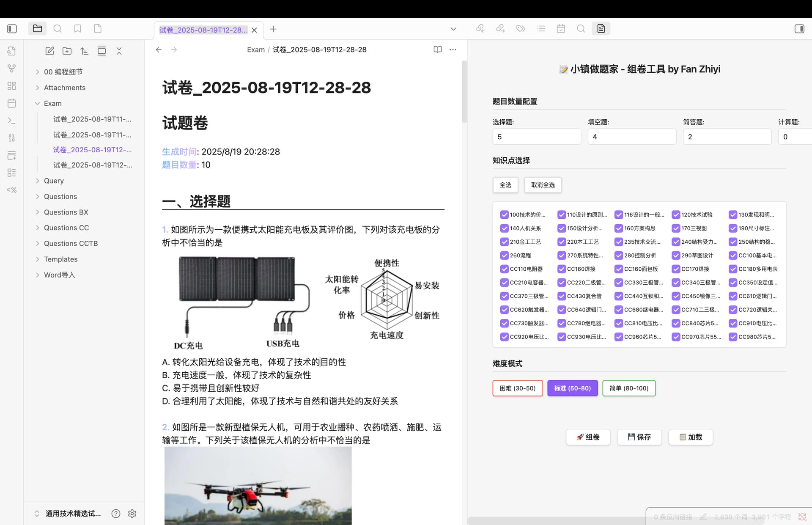Viewport: 812px width, 525px height.
Task: Open the graph view ribbon icon
Action: point(12,68)
